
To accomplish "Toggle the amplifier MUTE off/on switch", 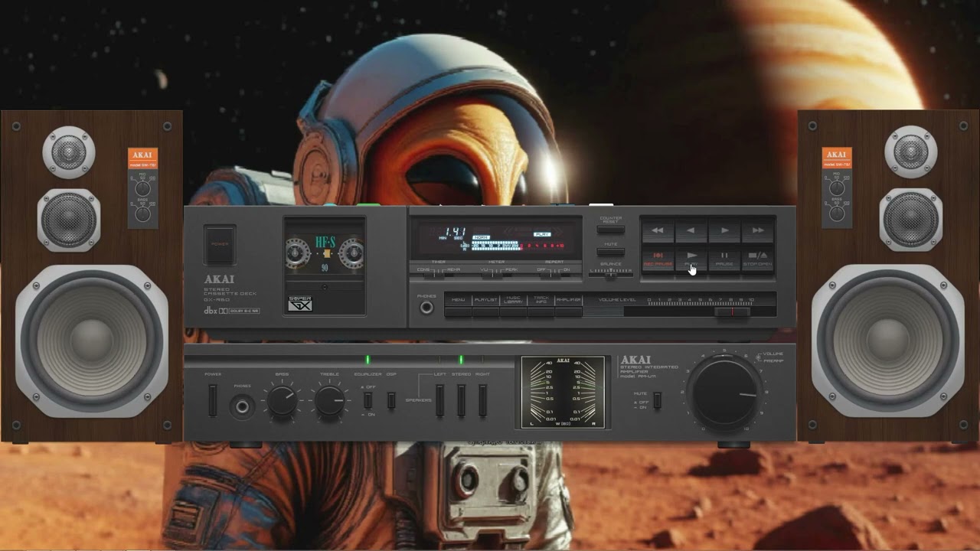I will (657, 399).
